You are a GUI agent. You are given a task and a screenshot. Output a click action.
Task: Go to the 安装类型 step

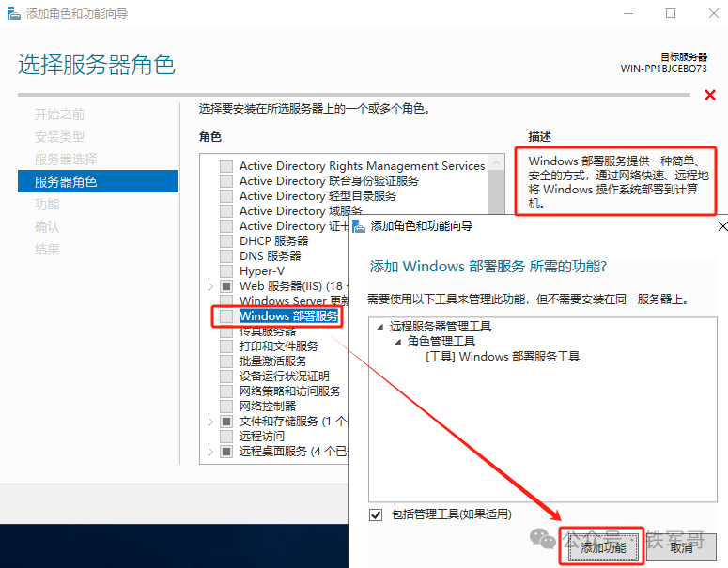[59, 137]
